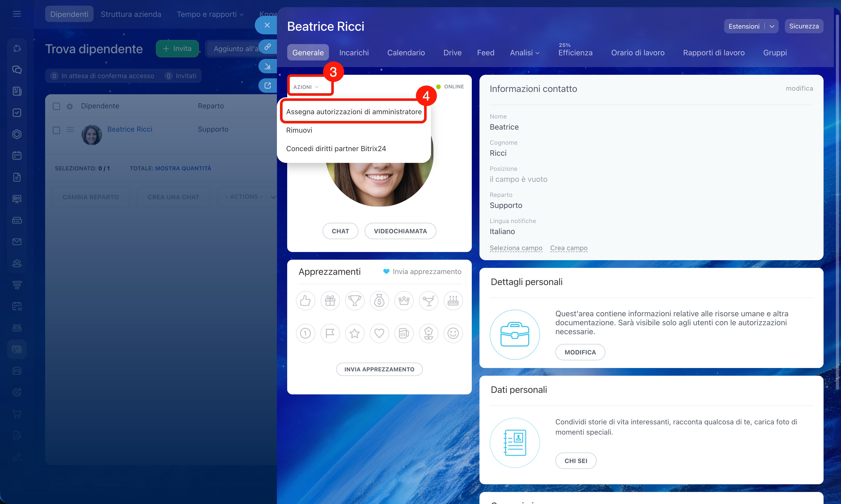841x504 pixels.
Task: Expand the Azioni dropdown
Action: click(x=306, y=87)
